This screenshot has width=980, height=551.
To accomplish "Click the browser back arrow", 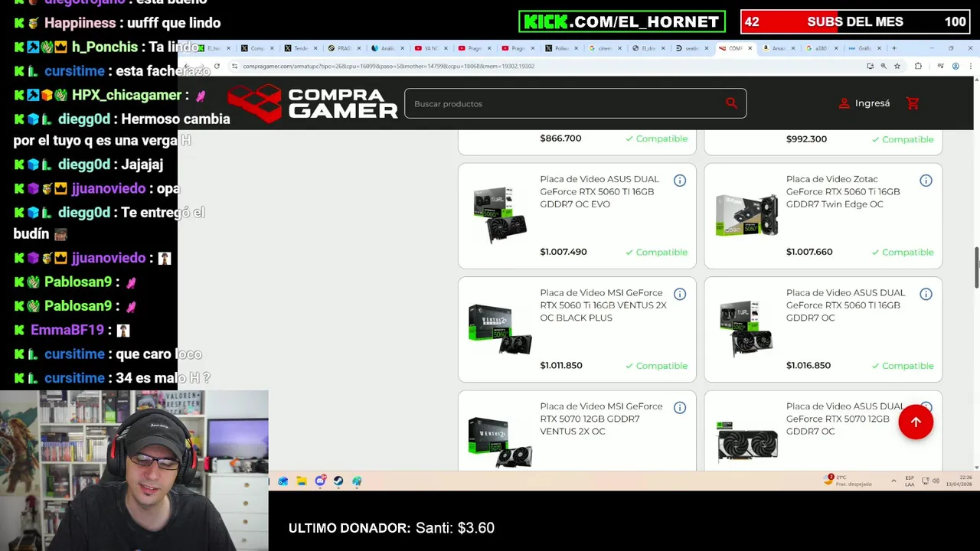I will click(187, 66).
